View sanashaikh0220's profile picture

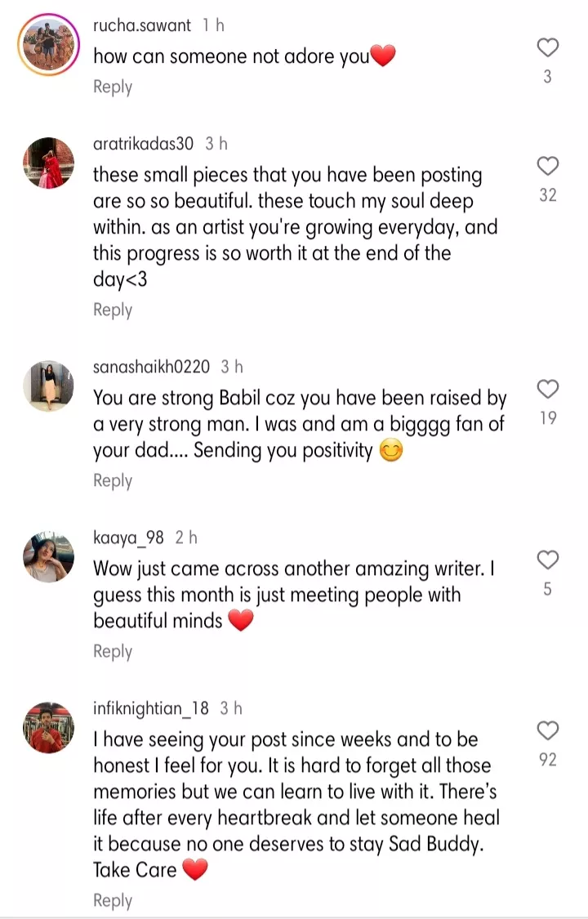point(49,386)
